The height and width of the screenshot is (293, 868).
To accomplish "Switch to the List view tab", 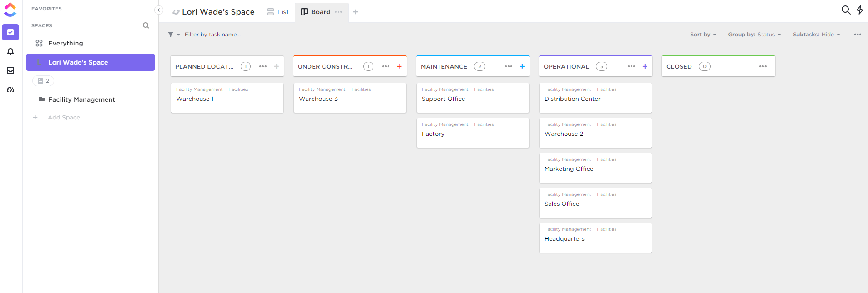I will pyautogui.click(x=278, y=12).
